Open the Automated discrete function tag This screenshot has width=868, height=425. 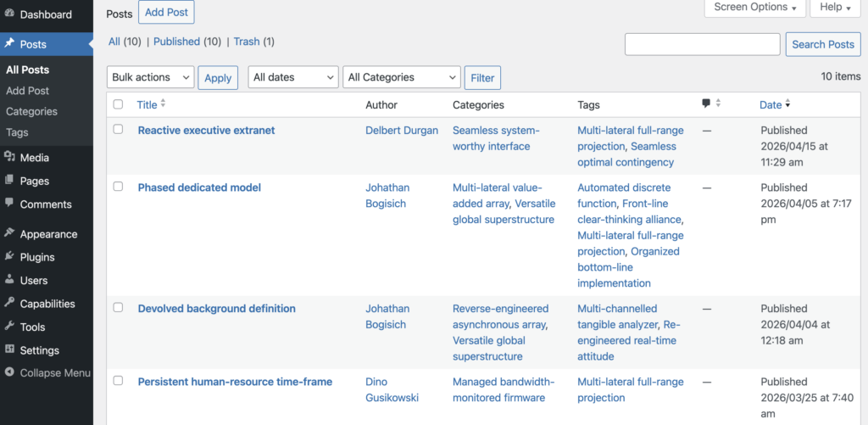click(624, 196)
